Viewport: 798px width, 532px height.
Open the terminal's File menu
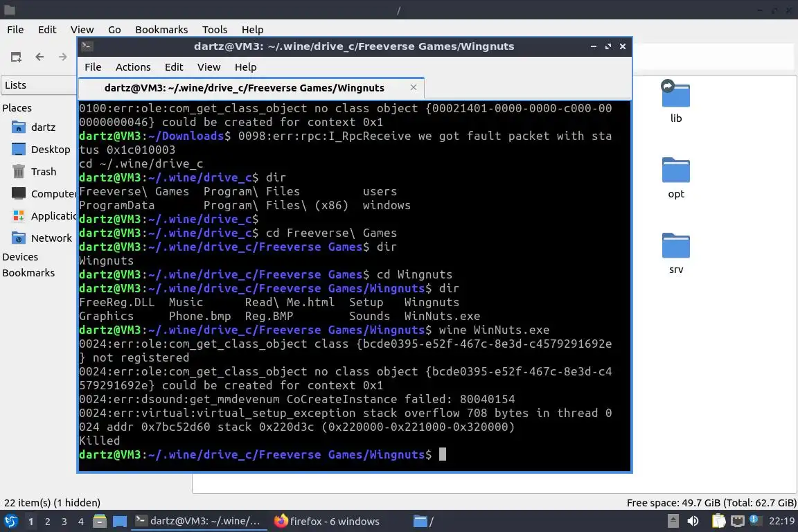coord(93,67)
